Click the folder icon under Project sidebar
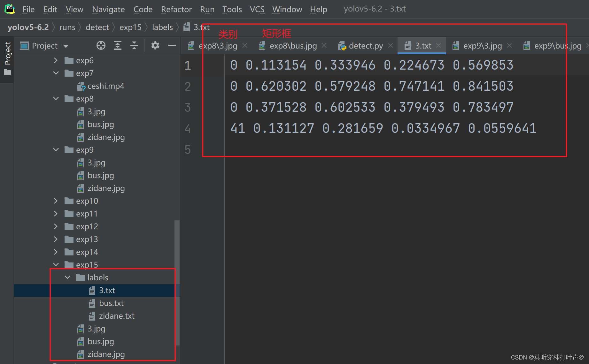Screen dimensions: 589x364 click(7, 72)
